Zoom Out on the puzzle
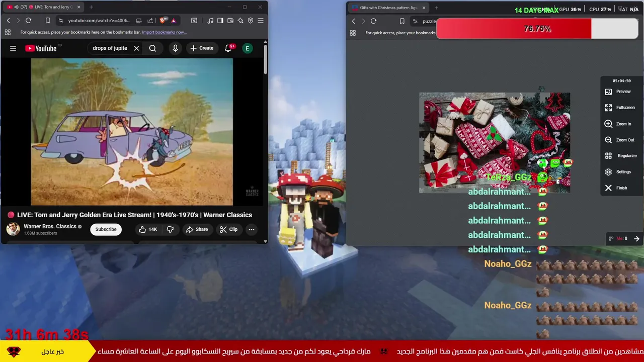 pyautogui.click(x=620, y=140)
